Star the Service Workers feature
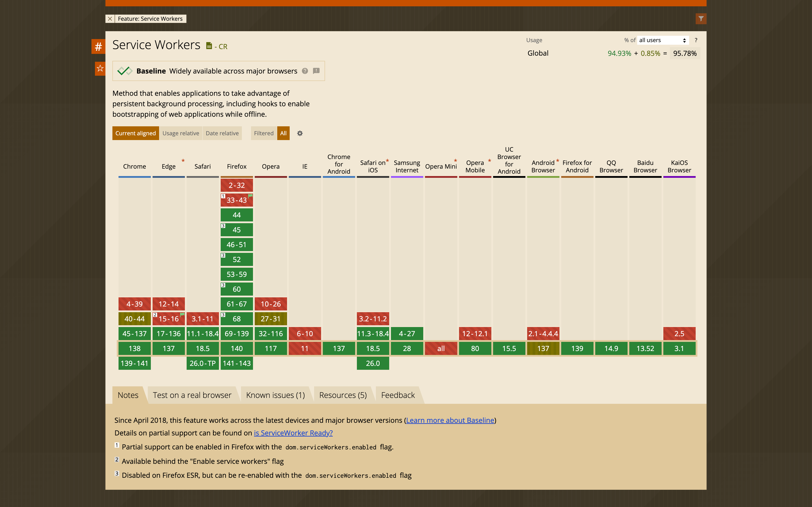The height and width of the screenshot is (507, 812). pos(100,69)
